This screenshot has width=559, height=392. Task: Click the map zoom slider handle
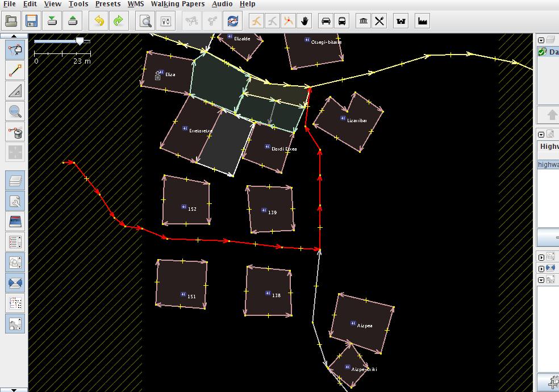[x=80, y=41]
